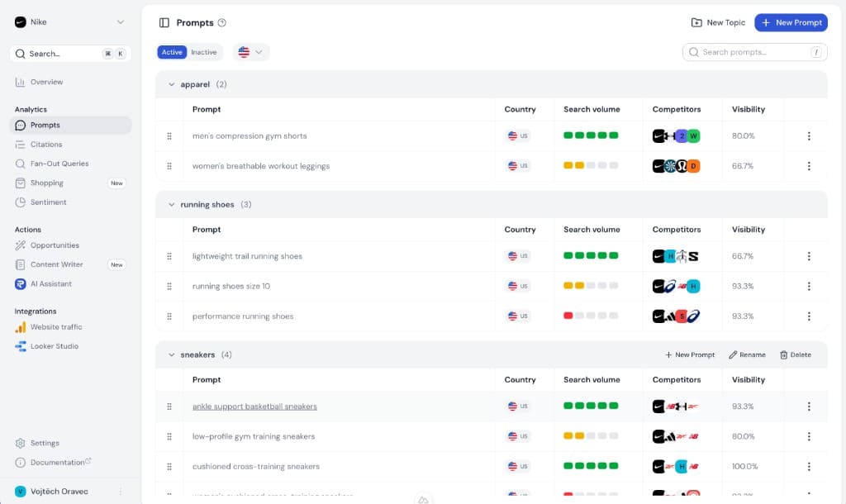The image size is (846, 504).
Task: Collapse the apparel topic group
Action: tap(171, 84)
